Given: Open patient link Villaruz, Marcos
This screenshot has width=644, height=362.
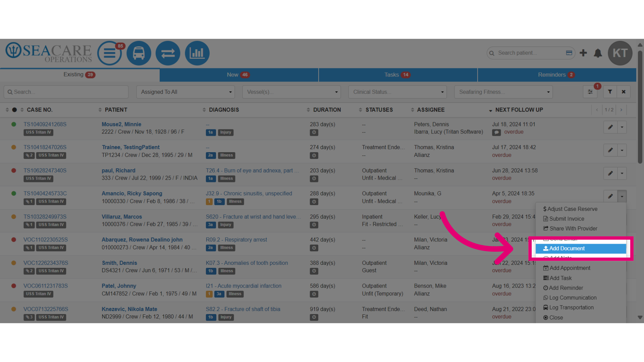Looking at the screenshot, I should tap(122, 217).
